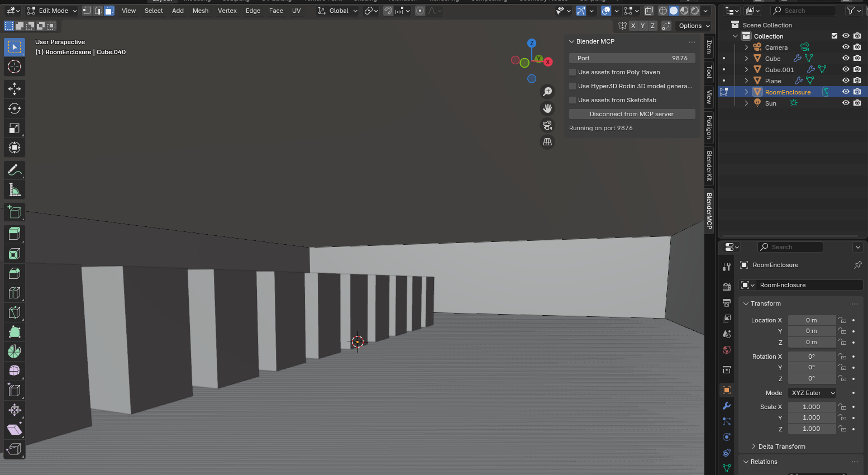Activate the Move tool
This screenshot has height=475, width=868.
[15, 89]
